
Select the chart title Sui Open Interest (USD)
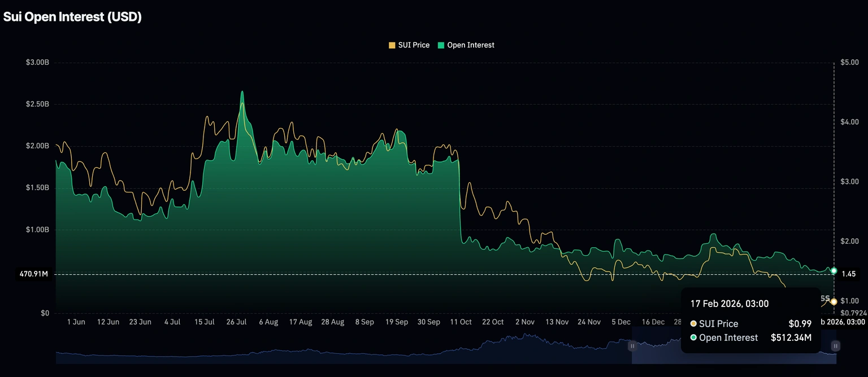coord(72,17)
